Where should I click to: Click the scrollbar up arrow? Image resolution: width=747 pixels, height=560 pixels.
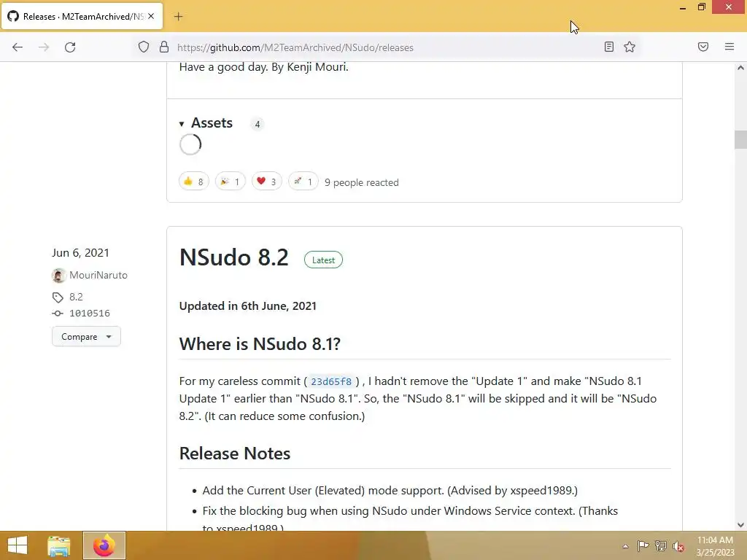click(x=740, y=68)
